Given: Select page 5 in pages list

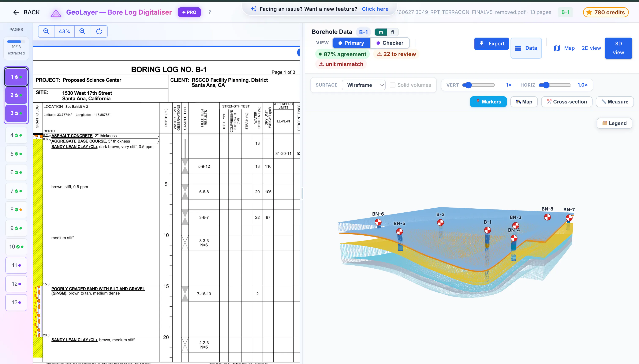Looking at the screenshot, I should coord(16,154).
